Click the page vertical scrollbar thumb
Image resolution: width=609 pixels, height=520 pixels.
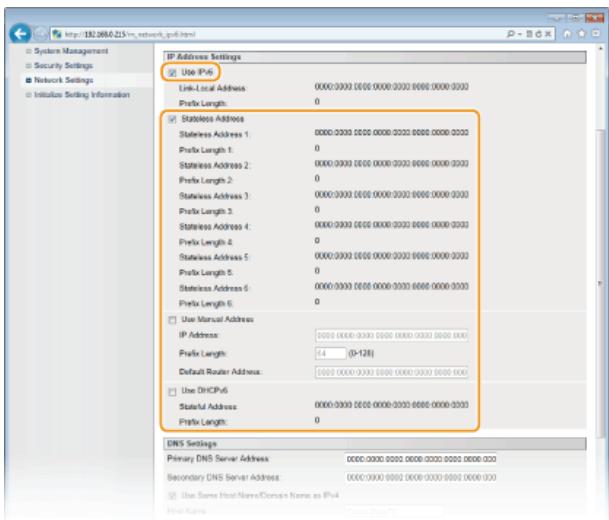(600, 283)
